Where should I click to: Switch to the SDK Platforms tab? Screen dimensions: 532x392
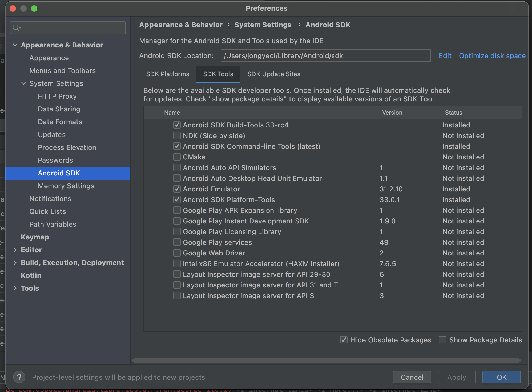[x=167, y=74]
